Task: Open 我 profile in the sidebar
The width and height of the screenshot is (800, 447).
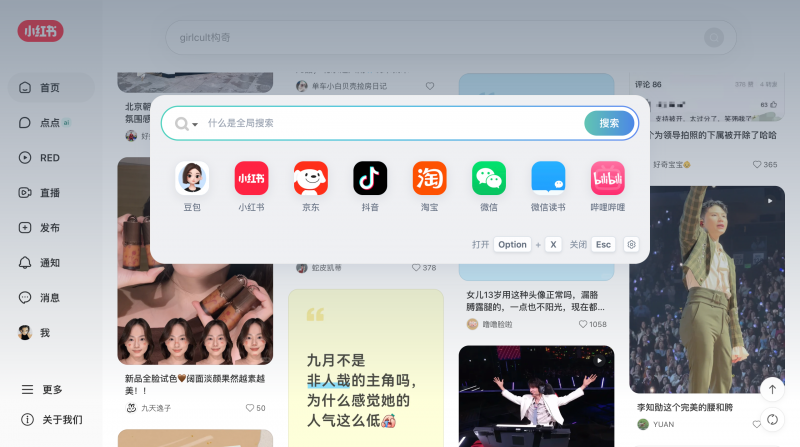Action: 51,333
